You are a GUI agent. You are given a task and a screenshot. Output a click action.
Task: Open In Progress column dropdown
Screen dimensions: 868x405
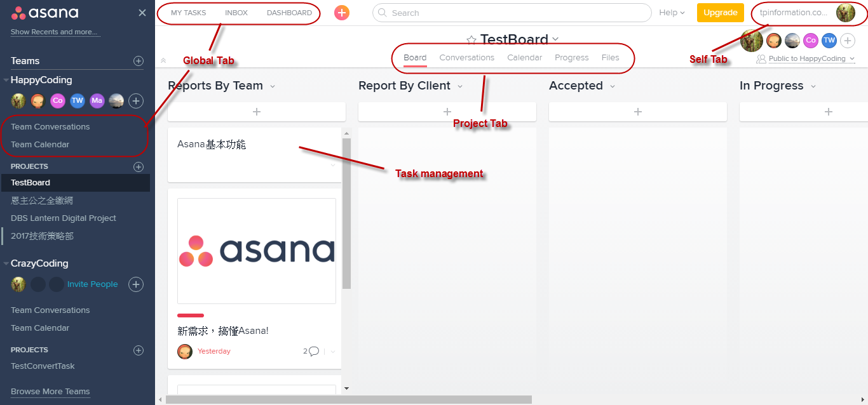[813, 86]
